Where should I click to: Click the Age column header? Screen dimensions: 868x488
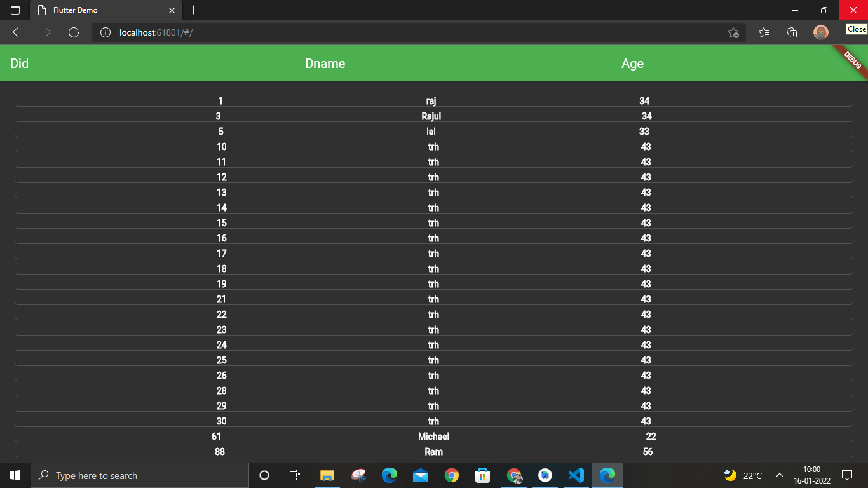(633, 64)
